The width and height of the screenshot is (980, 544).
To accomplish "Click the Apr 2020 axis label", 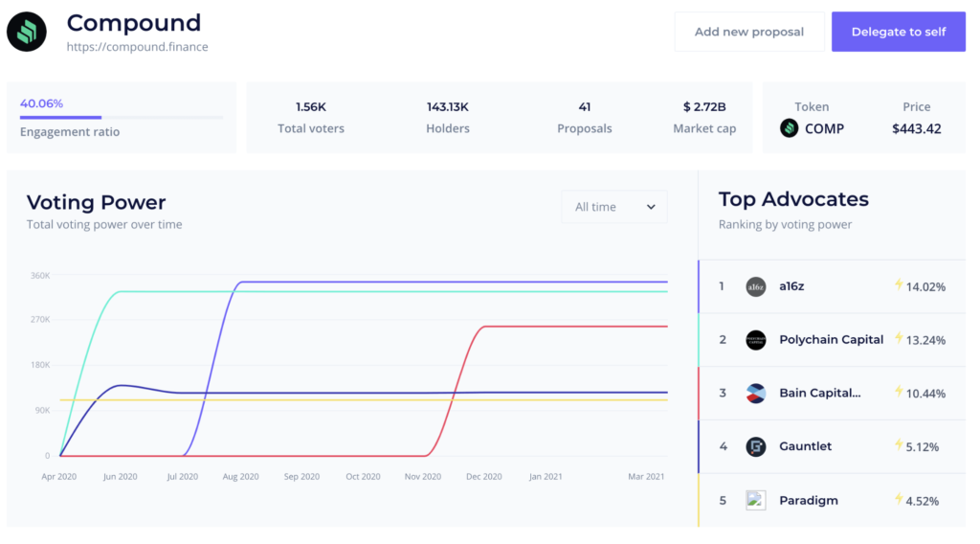I will point(58,476).
